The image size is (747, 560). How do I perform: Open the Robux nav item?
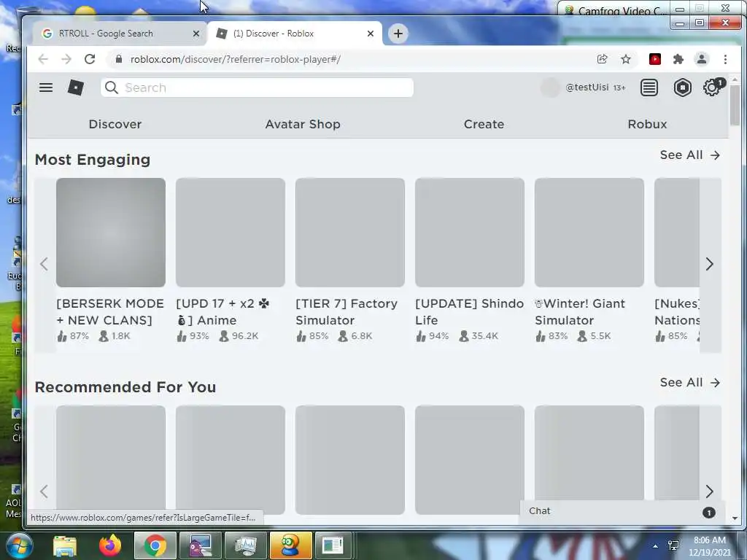click(647, 124)
